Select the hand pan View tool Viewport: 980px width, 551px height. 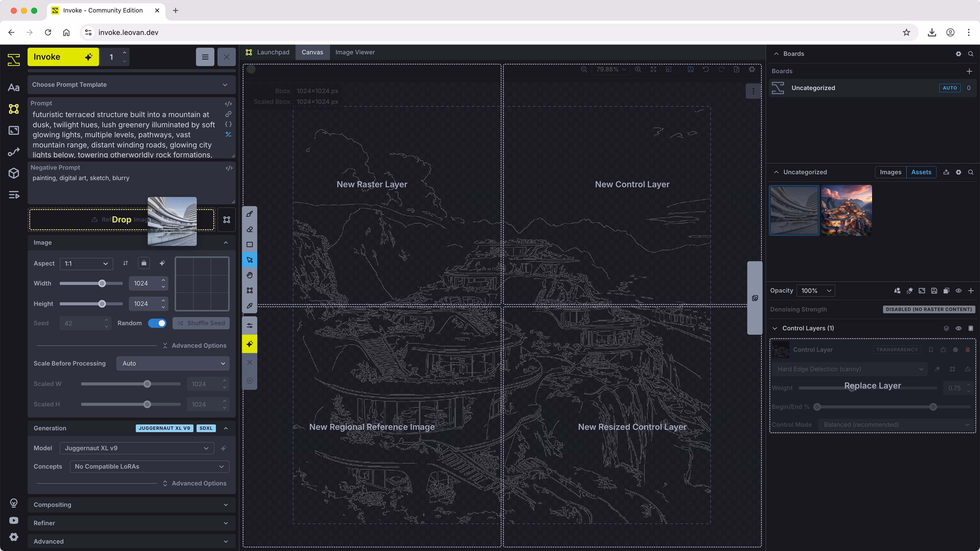(250, 275)
